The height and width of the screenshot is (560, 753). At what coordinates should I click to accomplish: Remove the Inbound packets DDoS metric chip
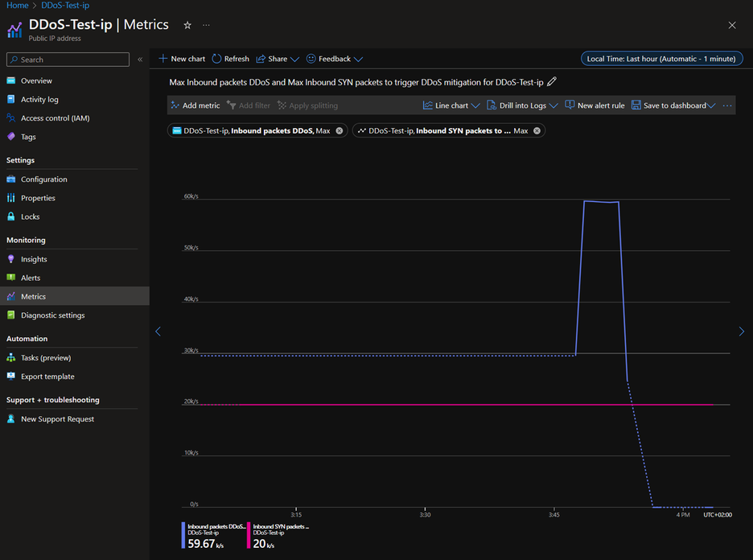coord(339,130)
